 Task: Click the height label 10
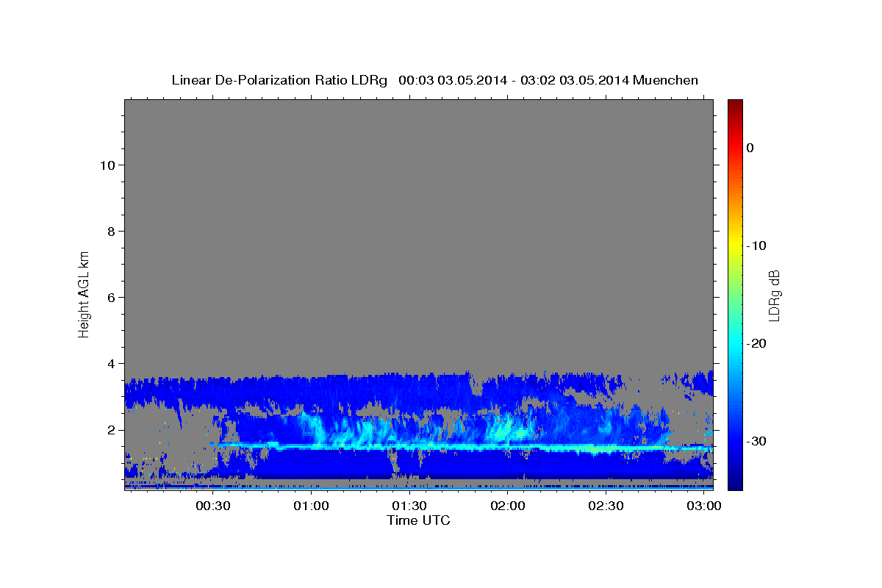pos(107,165)
